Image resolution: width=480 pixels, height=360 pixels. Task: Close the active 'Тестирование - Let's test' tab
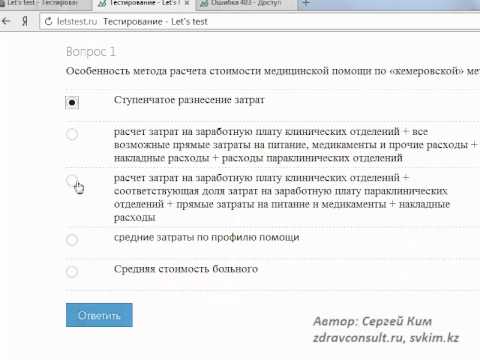(x=187, y=3)
